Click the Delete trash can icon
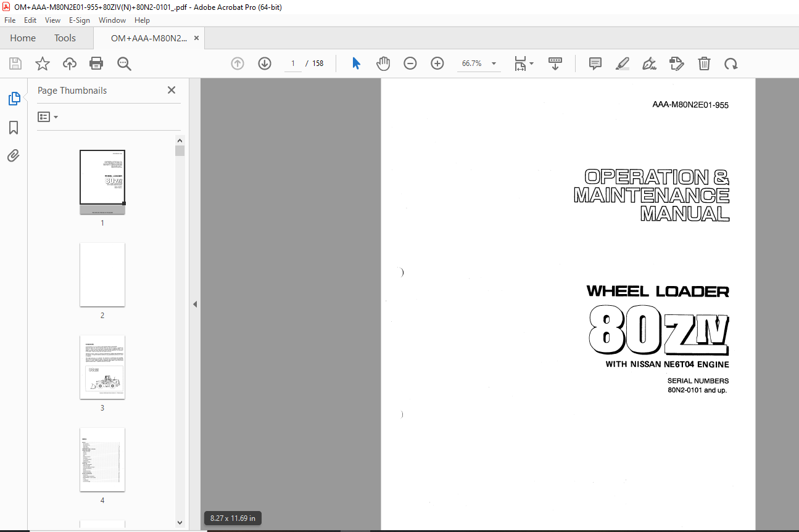799x532 pixels. [704, 63]
